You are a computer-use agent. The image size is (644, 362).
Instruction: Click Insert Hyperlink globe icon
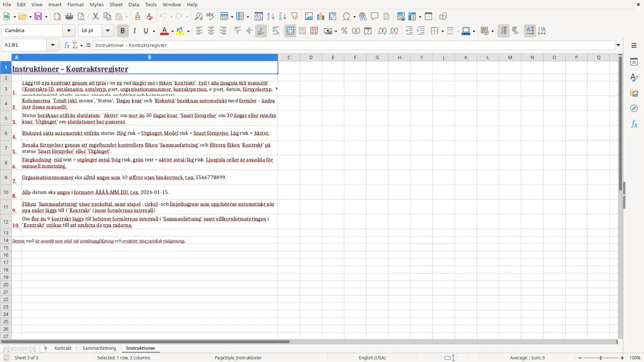(363, 17)
